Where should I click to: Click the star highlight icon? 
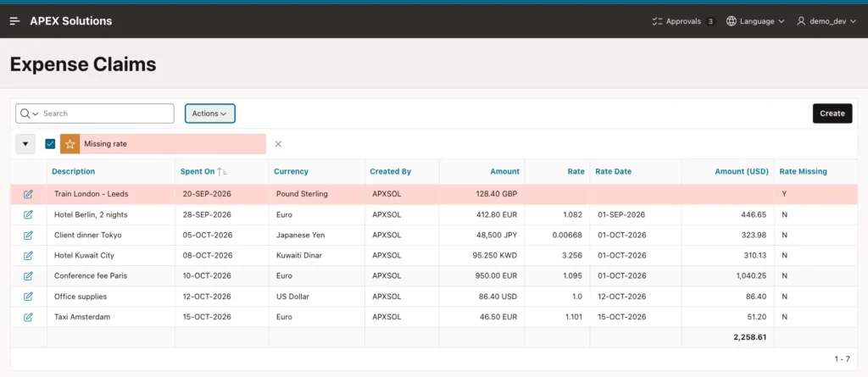pyautogui.click(x=70, y=144)
